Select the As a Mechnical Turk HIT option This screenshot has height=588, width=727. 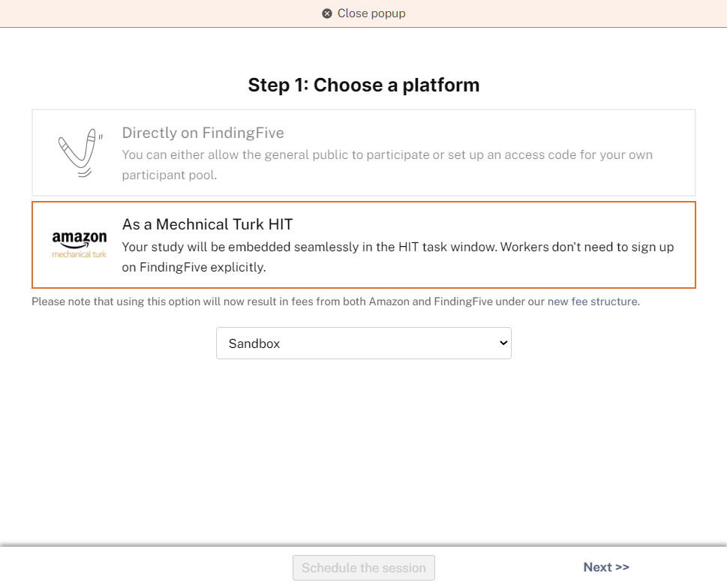(363, 244)
